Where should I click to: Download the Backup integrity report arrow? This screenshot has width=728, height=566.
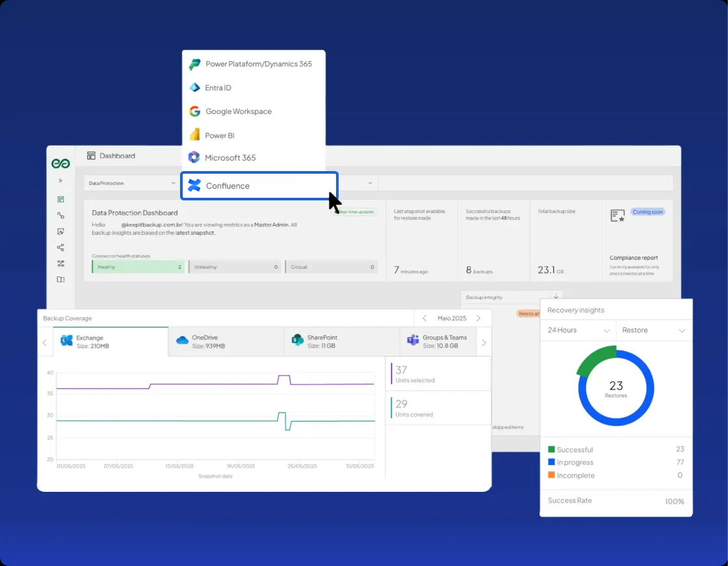(x=556, y=297)
